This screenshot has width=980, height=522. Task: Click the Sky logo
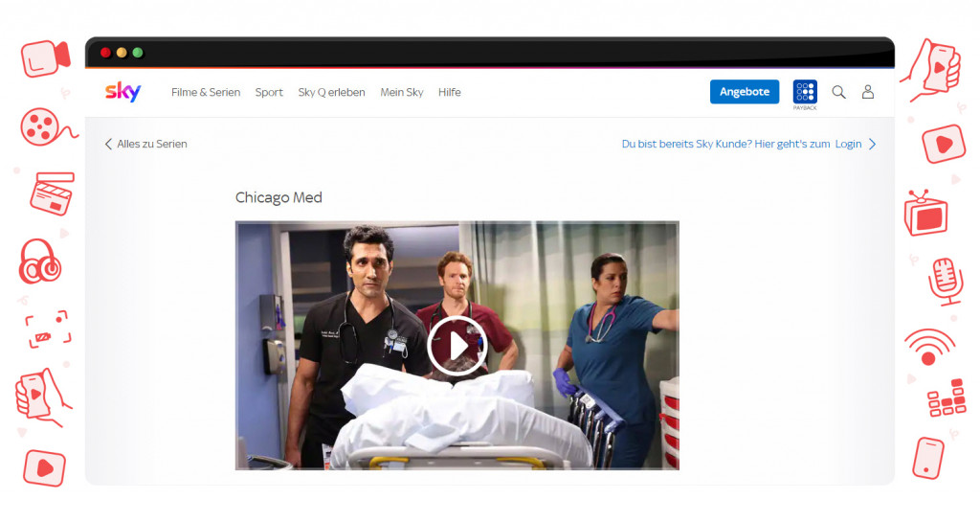click(122, 92)
